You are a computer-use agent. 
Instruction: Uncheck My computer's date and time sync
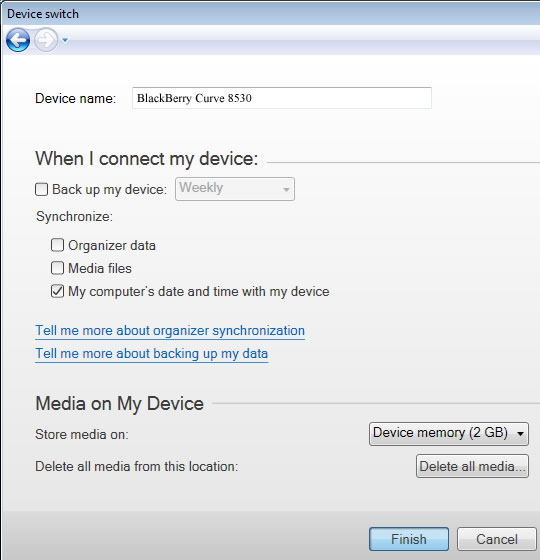tap(57, 291)
